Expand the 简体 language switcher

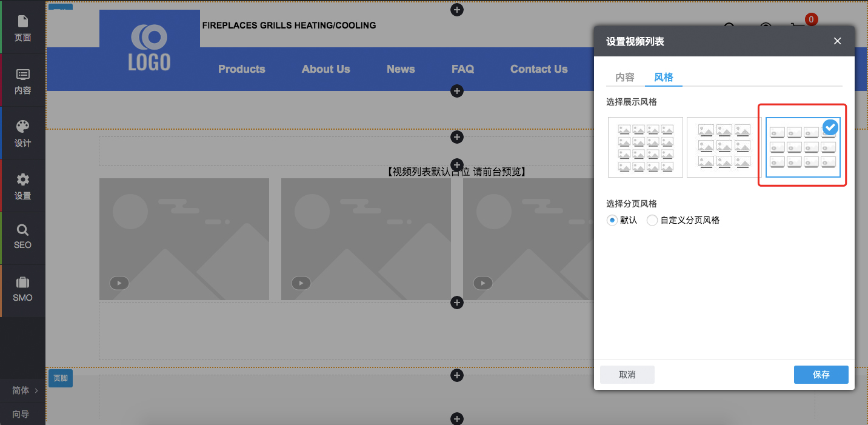pos(25,390)
